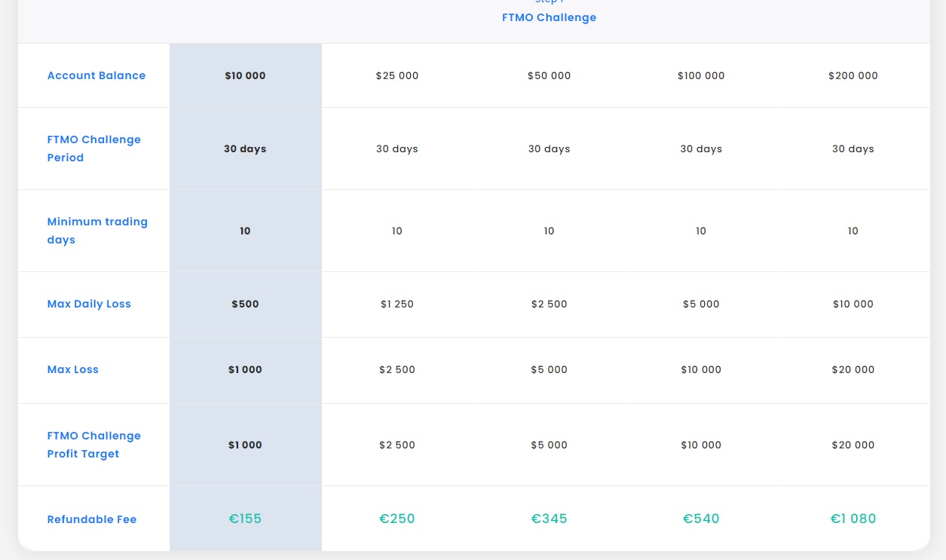Viewport: 946px width, 560px height.
Task: Click the Refundable Fee row label
Action: (92, 519)
